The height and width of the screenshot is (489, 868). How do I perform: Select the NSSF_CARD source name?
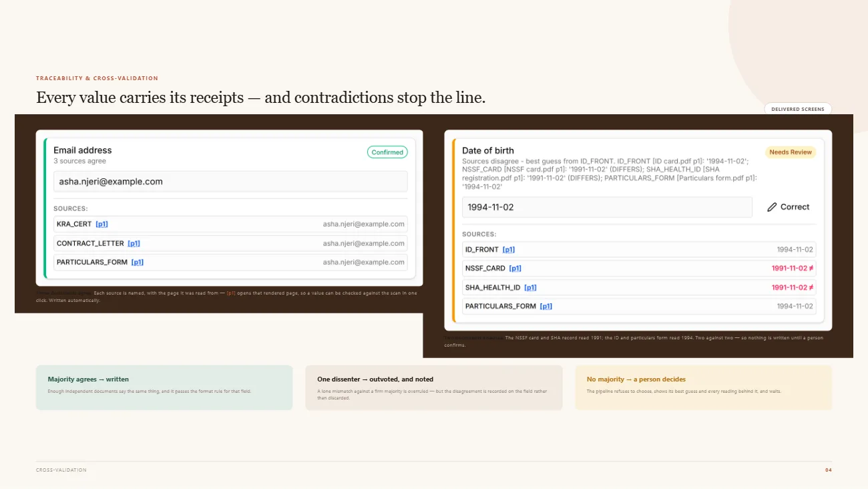click(485, 269)
